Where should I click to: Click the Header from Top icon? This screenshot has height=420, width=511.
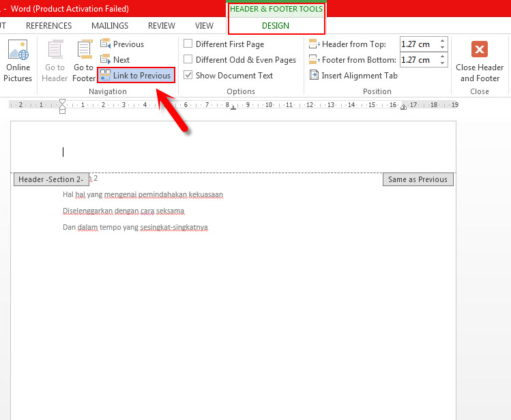click(x=314, y=44)
